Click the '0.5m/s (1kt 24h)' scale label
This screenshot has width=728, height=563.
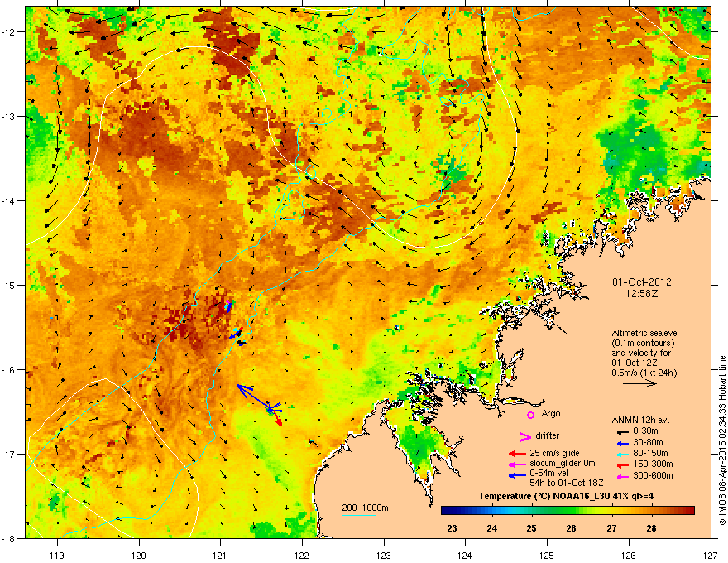point(644,373)
